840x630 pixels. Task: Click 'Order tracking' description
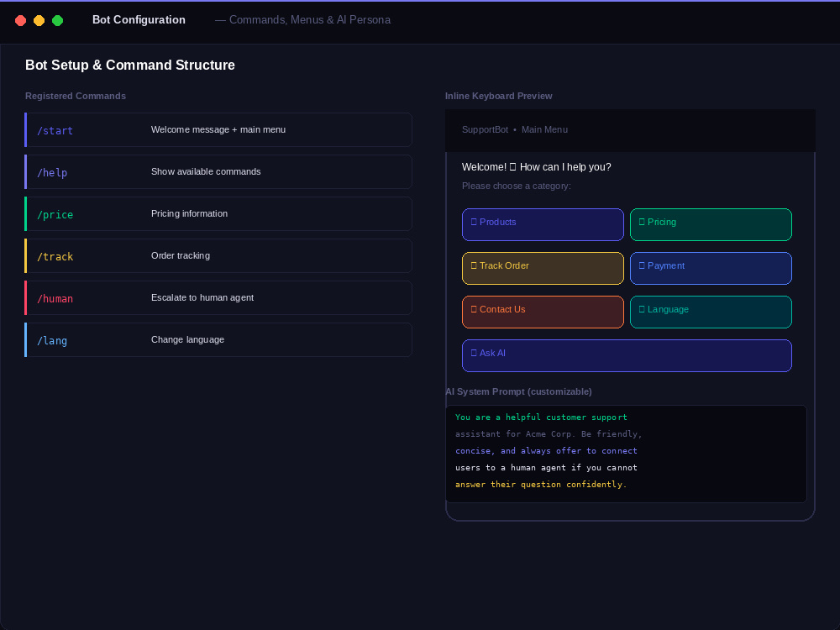[181, 255]
